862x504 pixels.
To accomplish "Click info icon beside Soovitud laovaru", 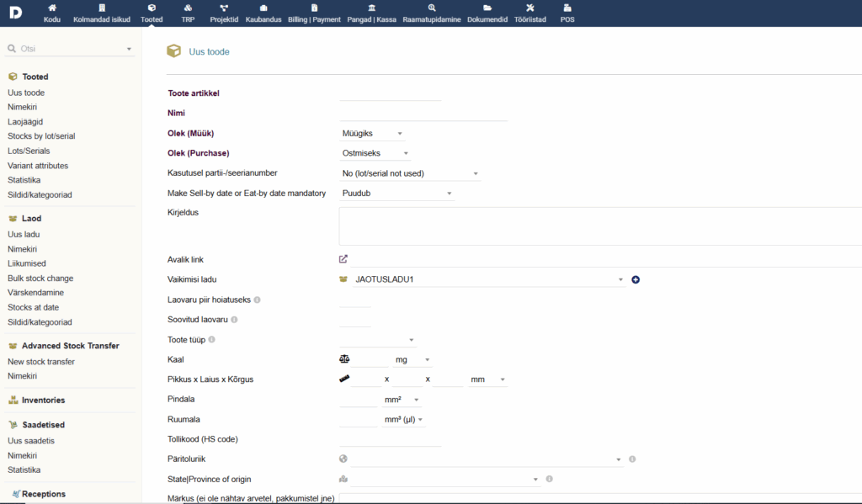I will click(x=234, y=320).
